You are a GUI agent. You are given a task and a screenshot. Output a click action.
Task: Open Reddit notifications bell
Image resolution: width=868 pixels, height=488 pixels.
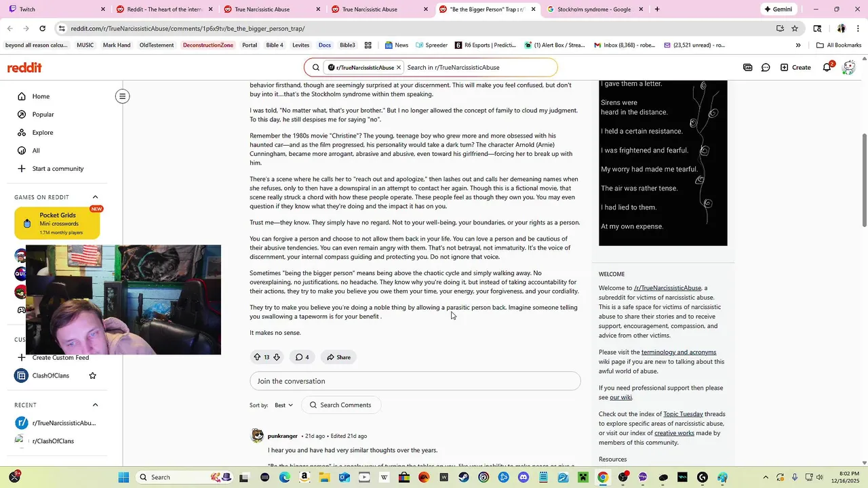827,68
